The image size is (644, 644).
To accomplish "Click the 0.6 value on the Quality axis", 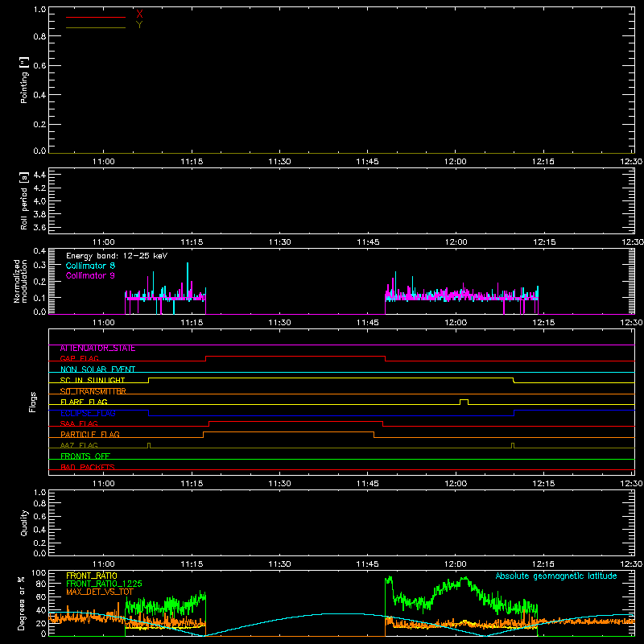I will tap(39, 516).
